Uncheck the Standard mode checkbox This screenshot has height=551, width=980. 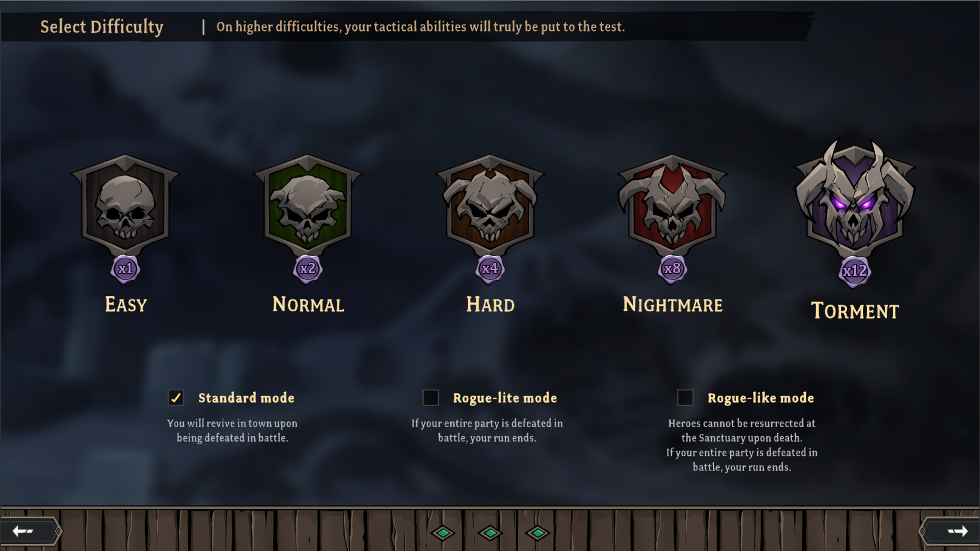pos(176,397)
